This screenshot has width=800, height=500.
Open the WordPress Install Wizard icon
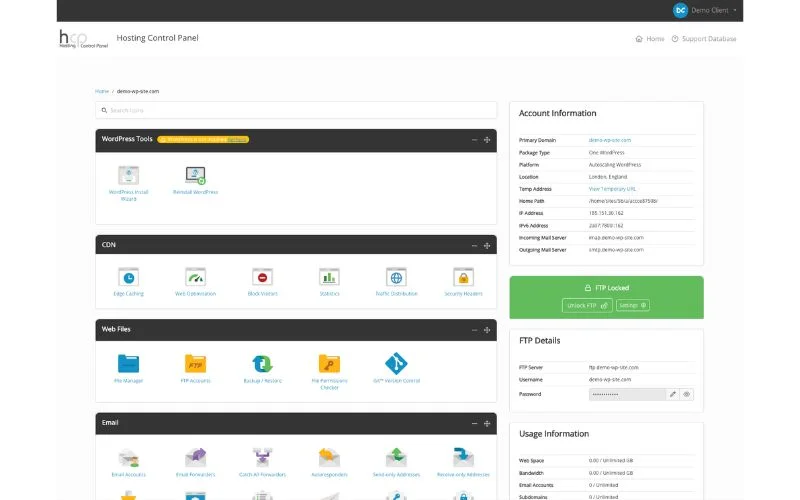129,176
